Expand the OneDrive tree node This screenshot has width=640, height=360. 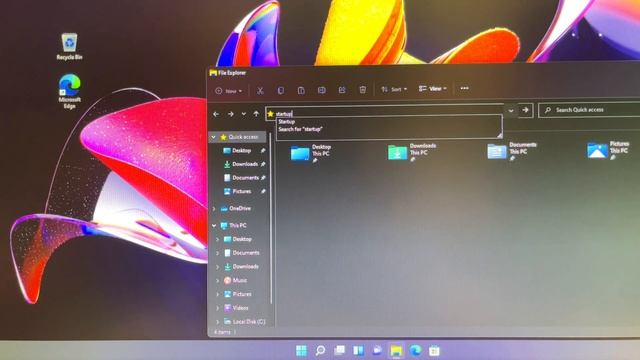[214, 209]
